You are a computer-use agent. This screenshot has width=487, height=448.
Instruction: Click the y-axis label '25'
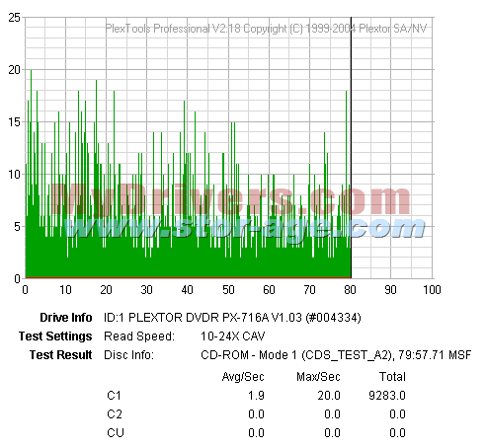[x=15, y=18]
